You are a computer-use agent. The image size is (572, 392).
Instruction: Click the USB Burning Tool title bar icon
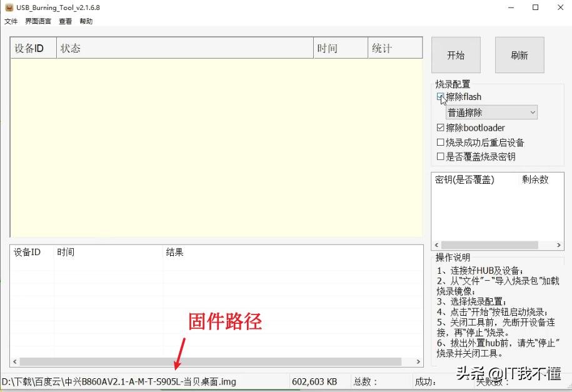[8, 7]
